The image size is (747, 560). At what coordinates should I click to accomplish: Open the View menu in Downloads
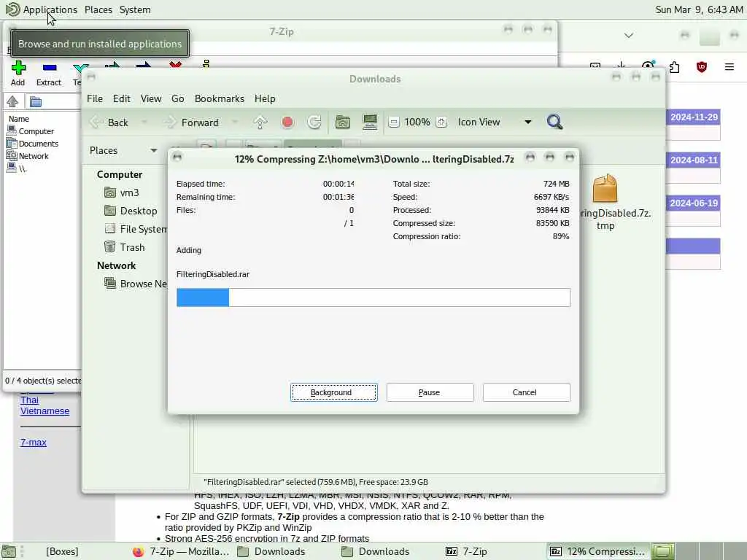point(150,98)
